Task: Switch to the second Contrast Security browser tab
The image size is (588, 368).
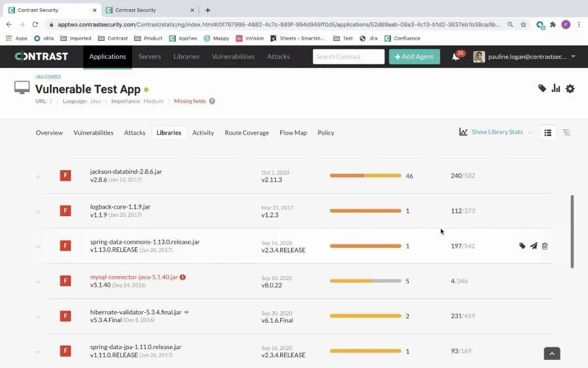Action: 150,10
